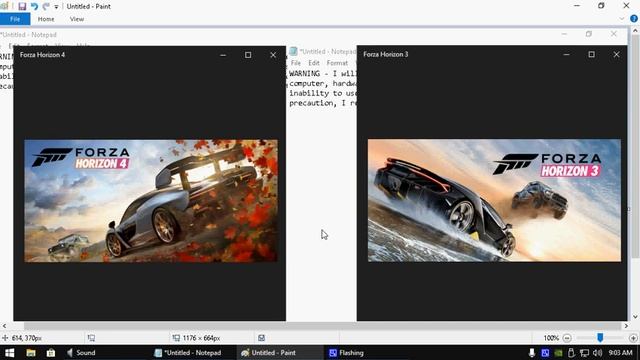Click the Safely Remove Hardware USB tray icon

pyautogui.click(x=571, y=353)
